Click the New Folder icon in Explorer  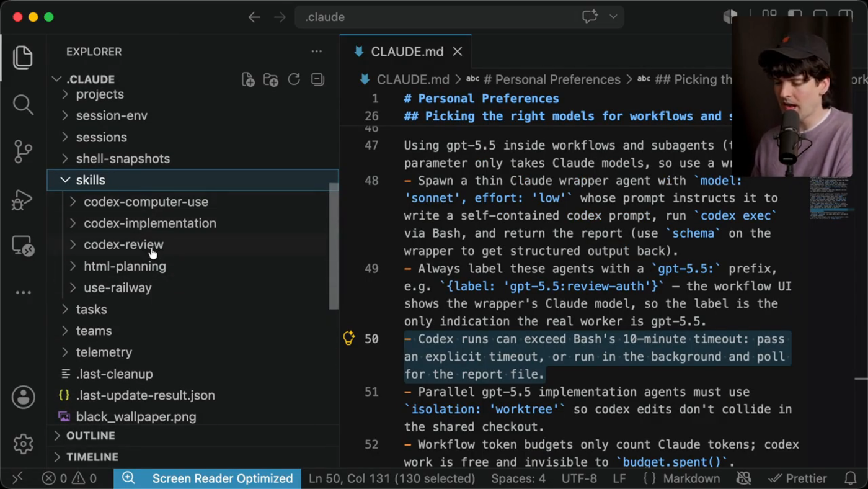coord(271,79)
